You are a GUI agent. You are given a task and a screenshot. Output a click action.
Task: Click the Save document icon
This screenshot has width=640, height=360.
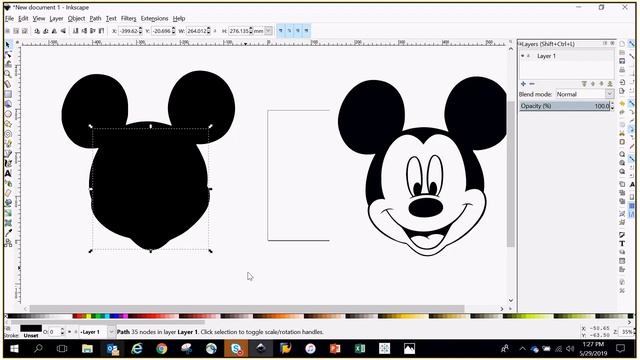622,61
